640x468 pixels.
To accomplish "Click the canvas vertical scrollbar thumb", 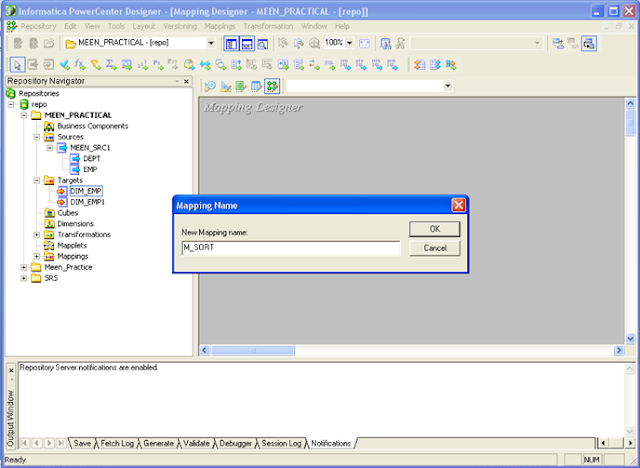I will point(630,122).
